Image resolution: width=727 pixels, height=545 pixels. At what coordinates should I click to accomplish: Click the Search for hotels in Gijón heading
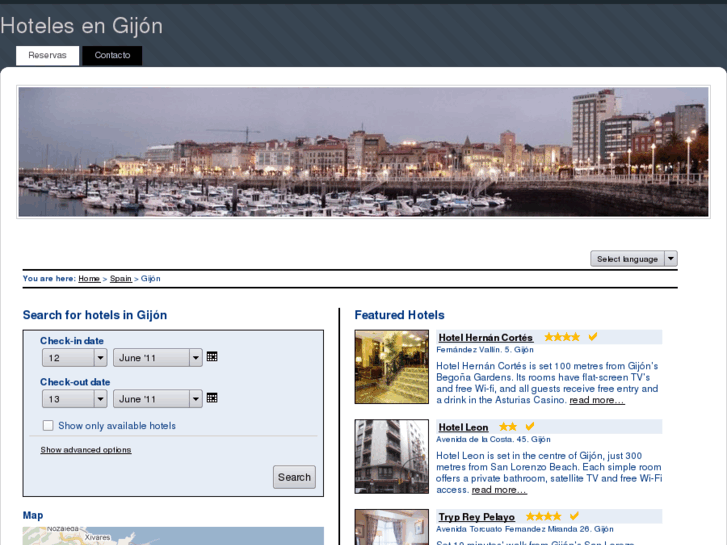[x=95, y=315]
